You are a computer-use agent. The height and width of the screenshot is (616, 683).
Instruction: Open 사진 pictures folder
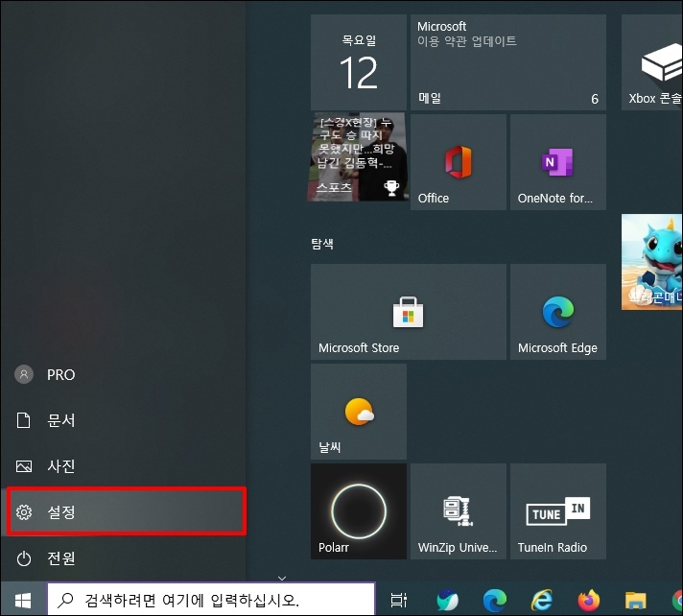pyautogui.click(x=124, y=466)
